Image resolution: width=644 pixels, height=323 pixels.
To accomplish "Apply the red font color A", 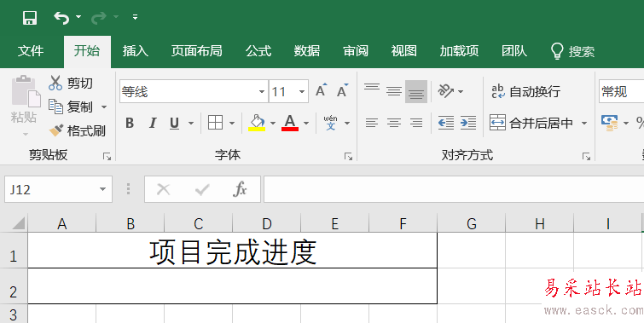I will tap(290, 123).
